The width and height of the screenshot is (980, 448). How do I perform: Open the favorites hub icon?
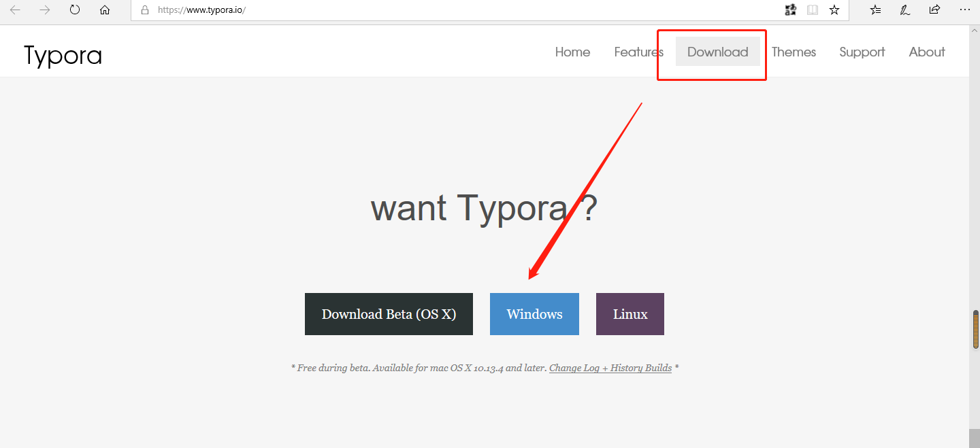point(875,10)
